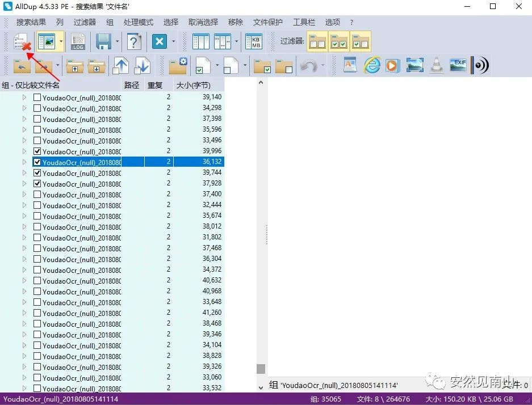Click the audio speaker preview icon

click(480, 65)
